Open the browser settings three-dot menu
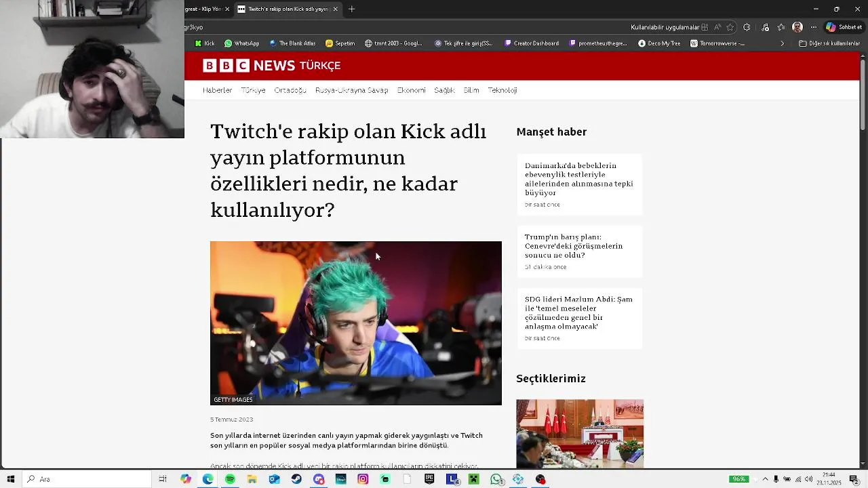 (x=814, y=27)
